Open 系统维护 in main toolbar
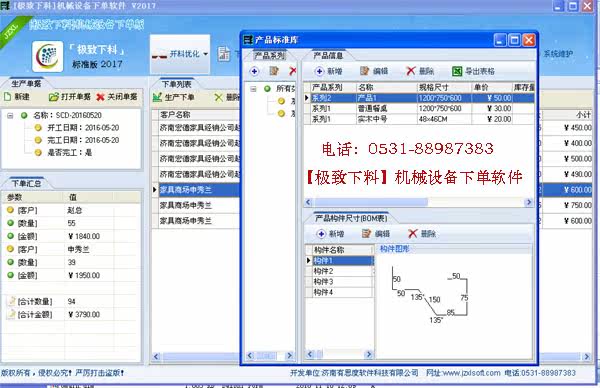 [558, 54]
